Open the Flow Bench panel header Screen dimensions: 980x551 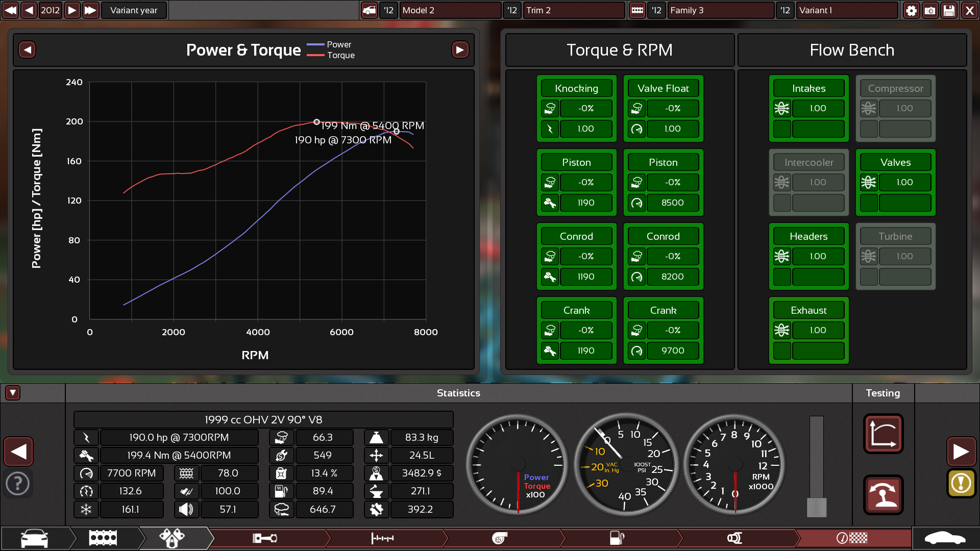[x=852, y=50]
